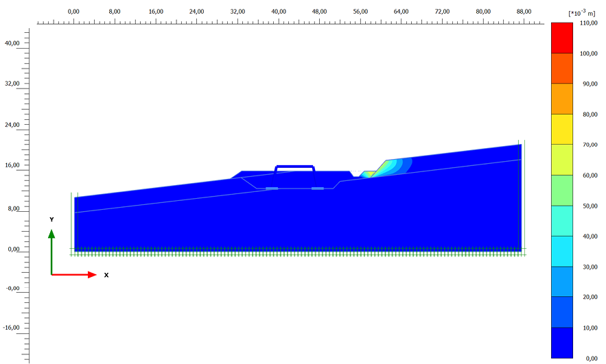Select the legend value 70,00

point(590,145)
